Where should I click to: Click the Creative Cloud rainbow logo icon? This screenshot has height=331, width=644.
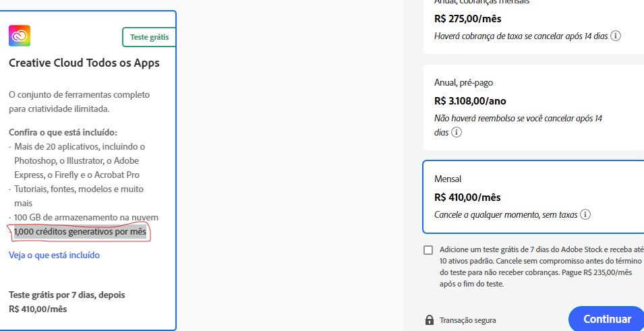point(20,36)
